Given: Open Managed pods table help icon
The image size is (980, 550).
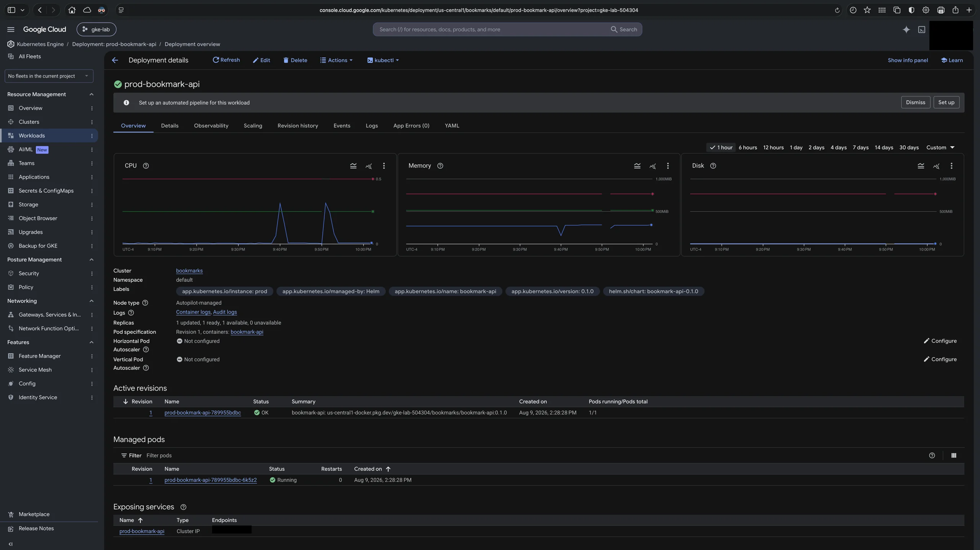Looking at the screenshot, I should point(932,455).
